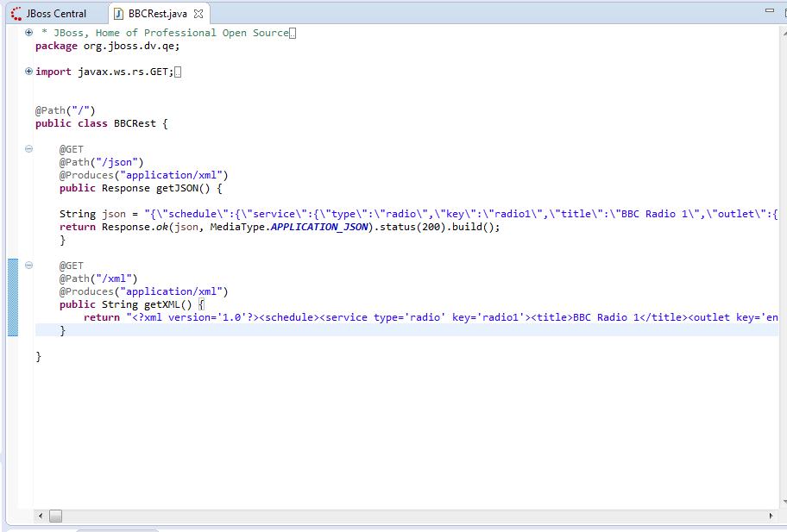Click the text 'package org.jboss.dv.qe;'
Screen dimensions: 787x532
(x=107, y=47)
